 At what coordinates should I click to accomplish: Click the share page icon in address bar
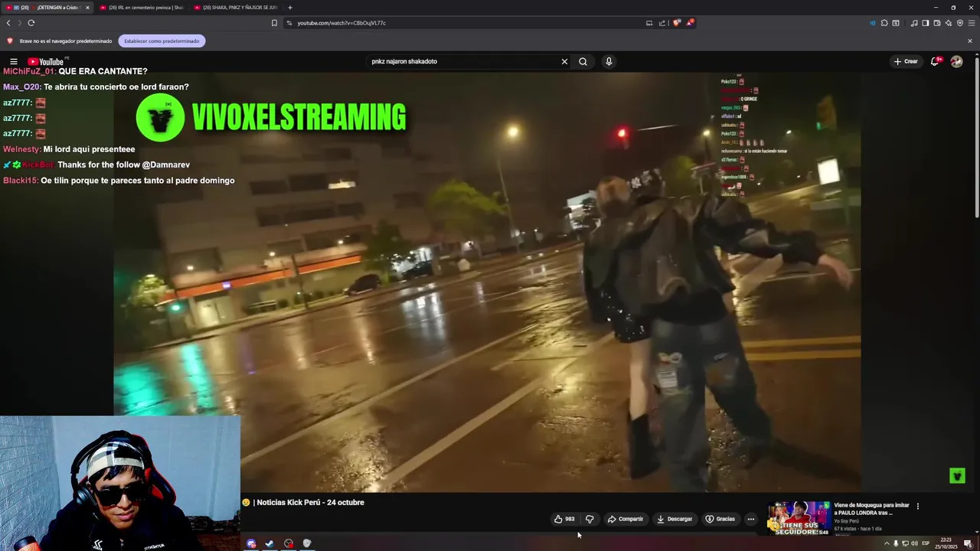[x=662, y=23]
